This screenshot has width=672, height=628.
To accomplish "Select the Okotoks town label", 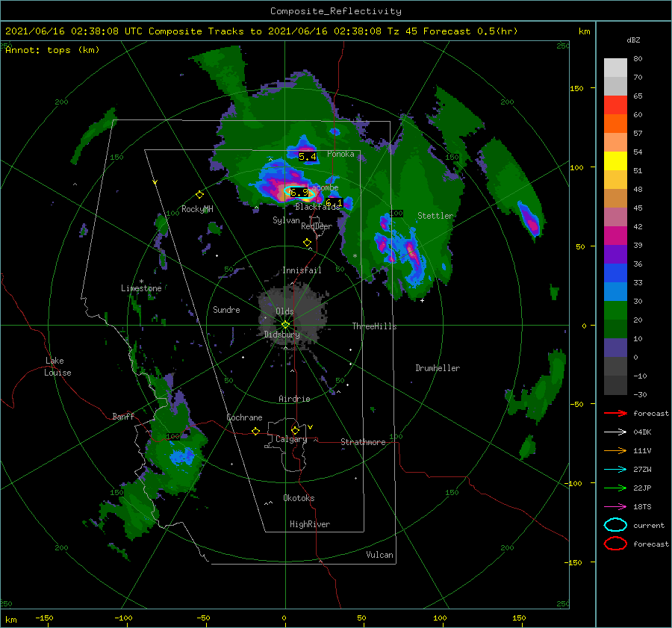I will point(299,498).
